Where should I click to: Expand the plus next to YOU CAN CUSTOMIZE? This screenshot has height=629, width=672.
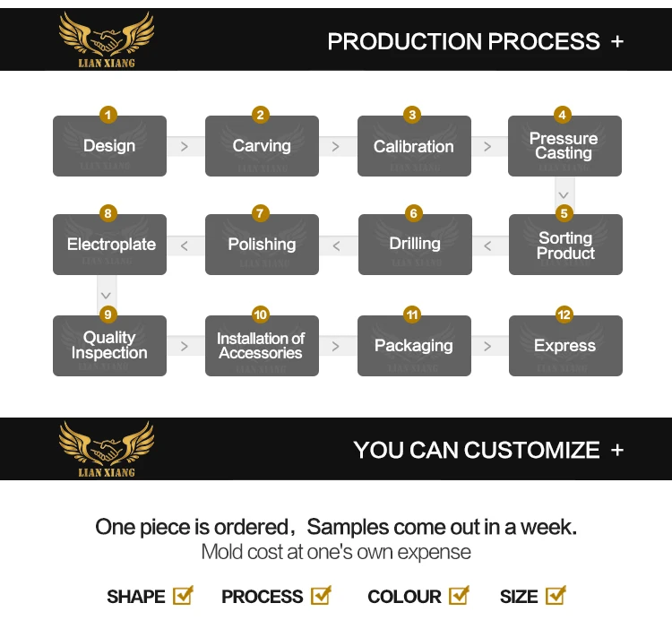[617, 450]
